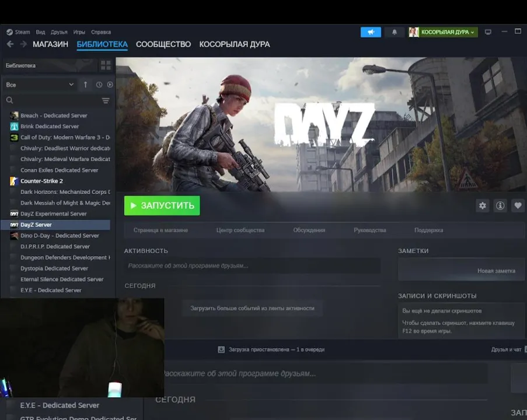Click the profile avatar picture
Viewport: 527px width, 420px height.
coord(414,32)
